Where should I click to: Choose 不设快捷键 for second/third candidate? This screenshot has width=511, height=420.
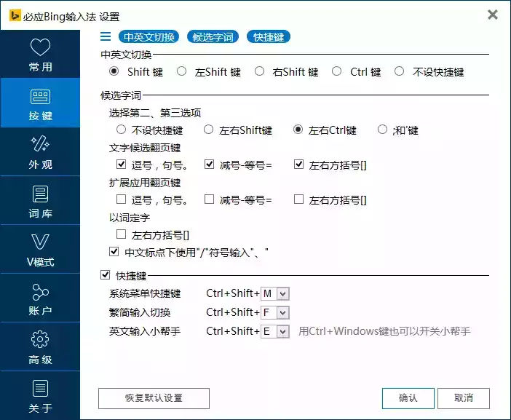pos(121,130)
